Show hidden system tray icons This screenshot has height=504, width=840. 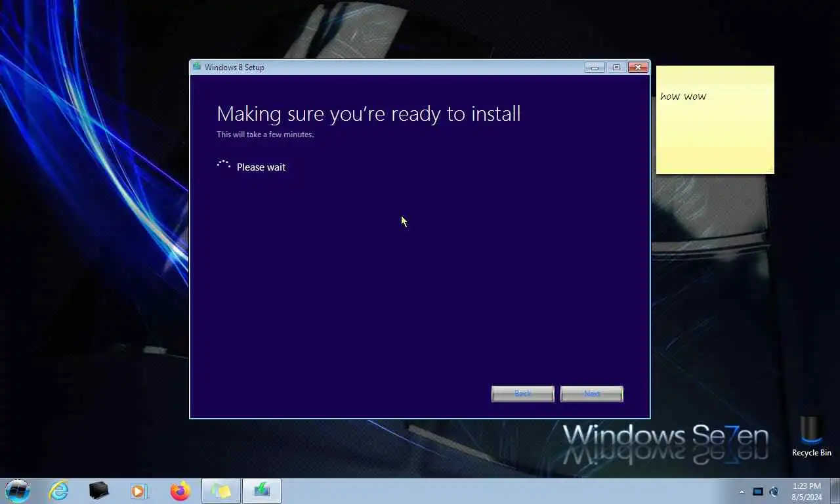pos(742,492)
